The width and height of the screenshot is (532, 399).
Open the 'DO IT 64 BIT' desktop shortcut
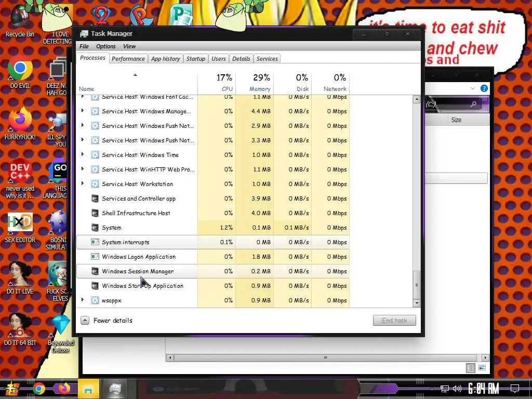pyautogui.click(x=20, y=330)
